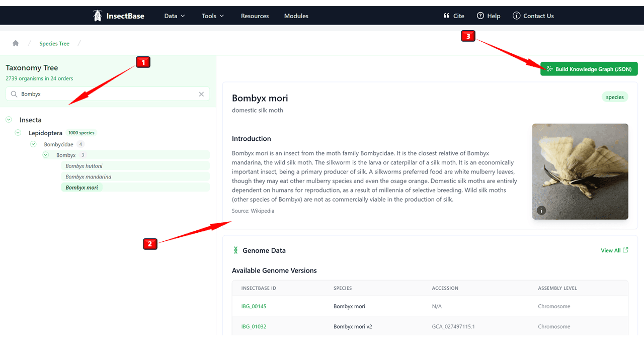Click the InsectBase logo icon
The image size is (644, 362).
(x=98, y=16)
